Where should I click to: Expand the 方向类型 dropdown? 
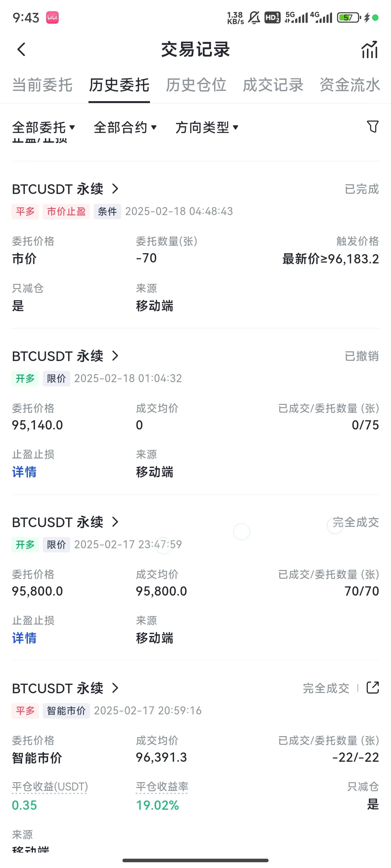click(x=207, y=127)
